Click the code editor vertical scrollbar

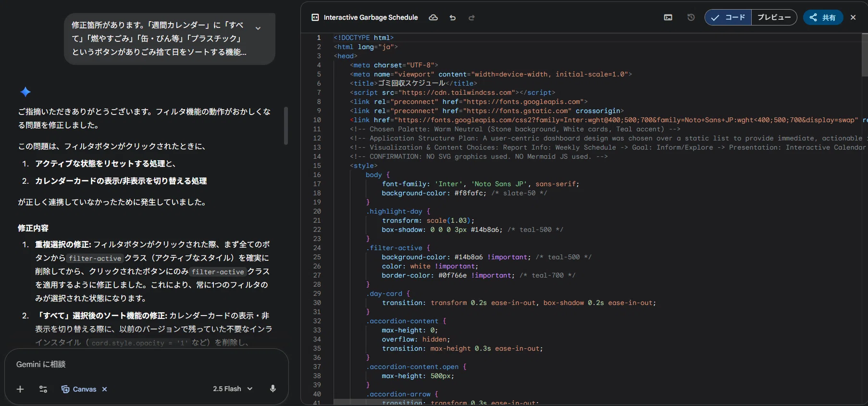click(x=865, y=55)
